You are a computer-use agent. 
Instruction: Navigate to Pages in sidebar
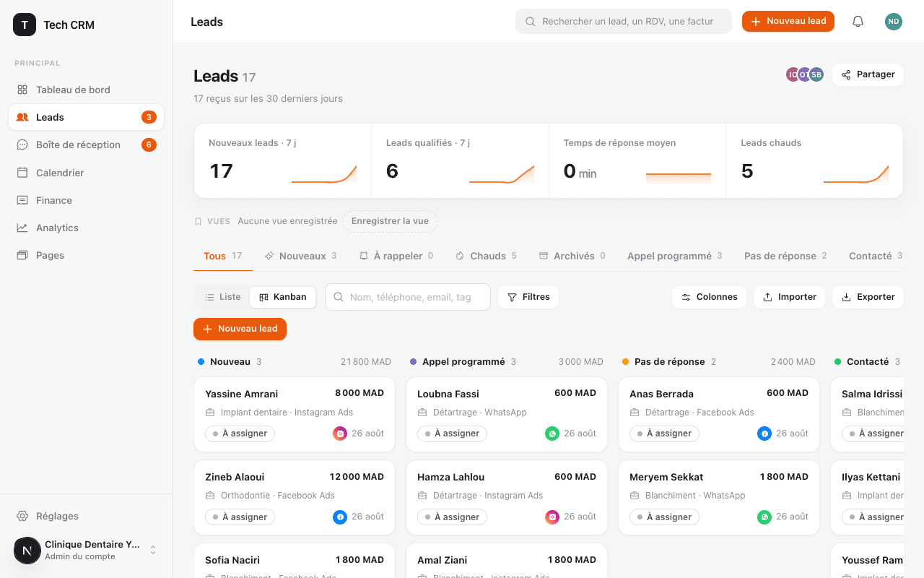click(86, 255)
